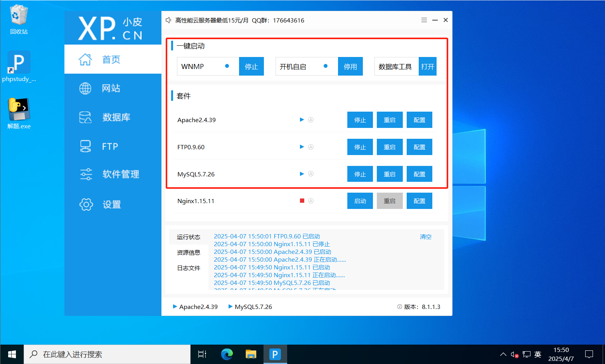Click the sliders icon beside 软件管理

point(86,174)
